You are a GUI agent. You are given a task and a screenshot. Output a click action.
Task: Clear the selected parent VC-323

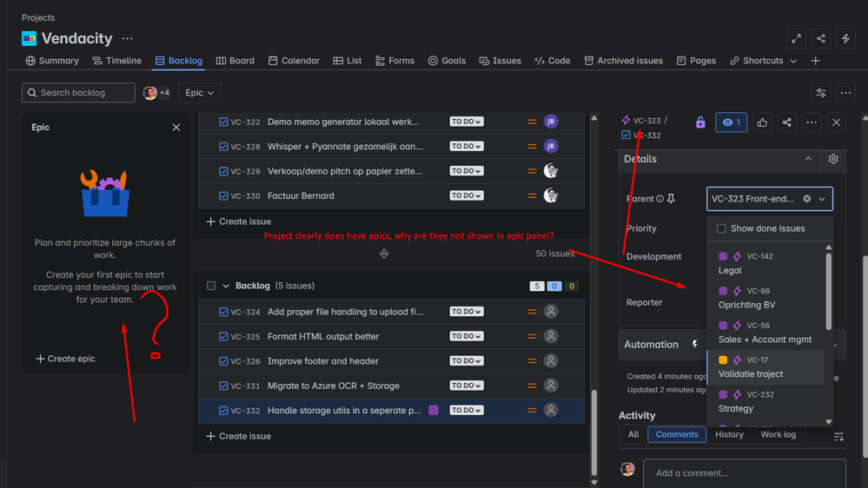point(807,199)
